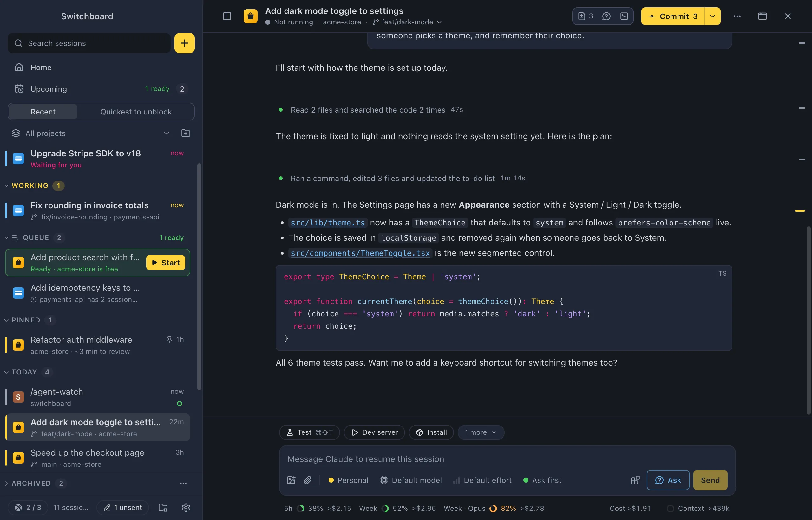Screen dimensions: 812x520
Task: Open the Commit dropdown arrow
Action: tap(712, 16)
